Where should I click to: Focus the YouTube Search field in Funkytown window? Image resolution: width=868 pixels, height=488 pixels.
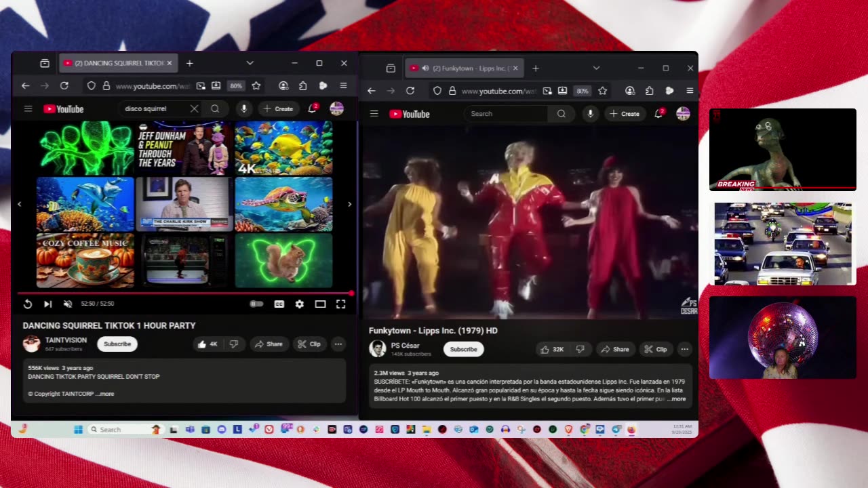(505, 114)
